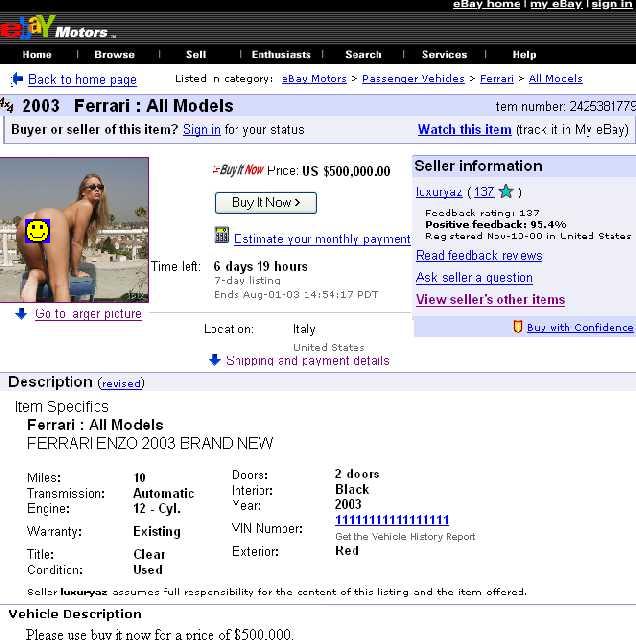Open the revised description link
636x640 pixels.
121,384
